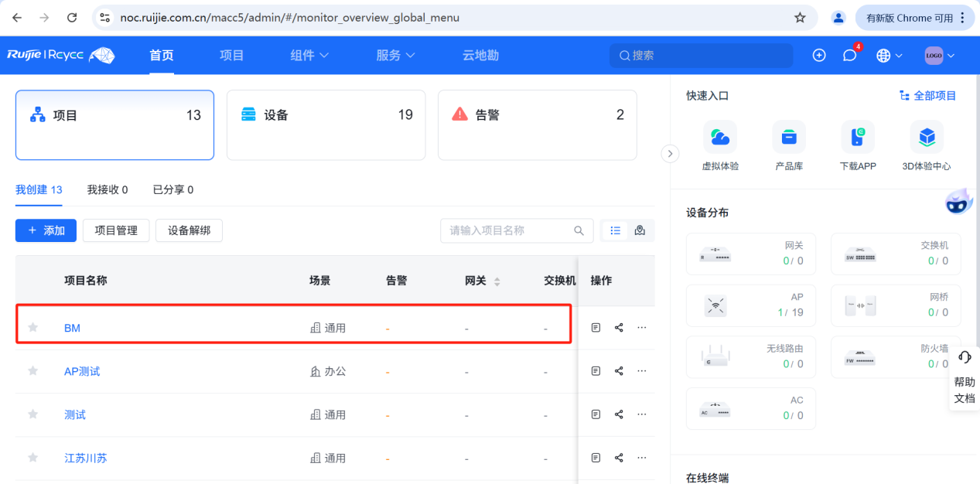Open the 产品库 quick entry icon
This screenshot has height=484, width=980.
(789, 135)
